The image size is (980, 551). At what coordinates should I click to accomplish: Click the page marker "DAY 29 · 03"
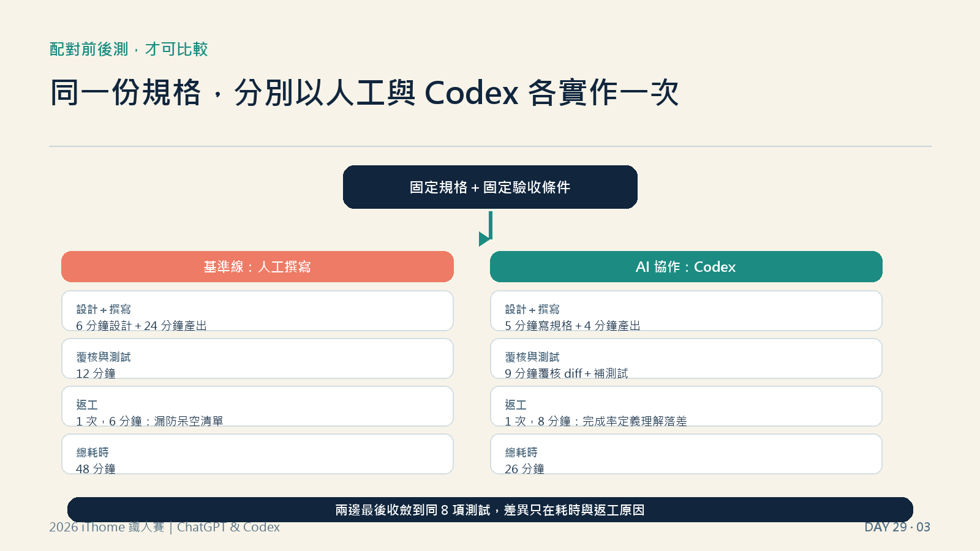(897, 527)
